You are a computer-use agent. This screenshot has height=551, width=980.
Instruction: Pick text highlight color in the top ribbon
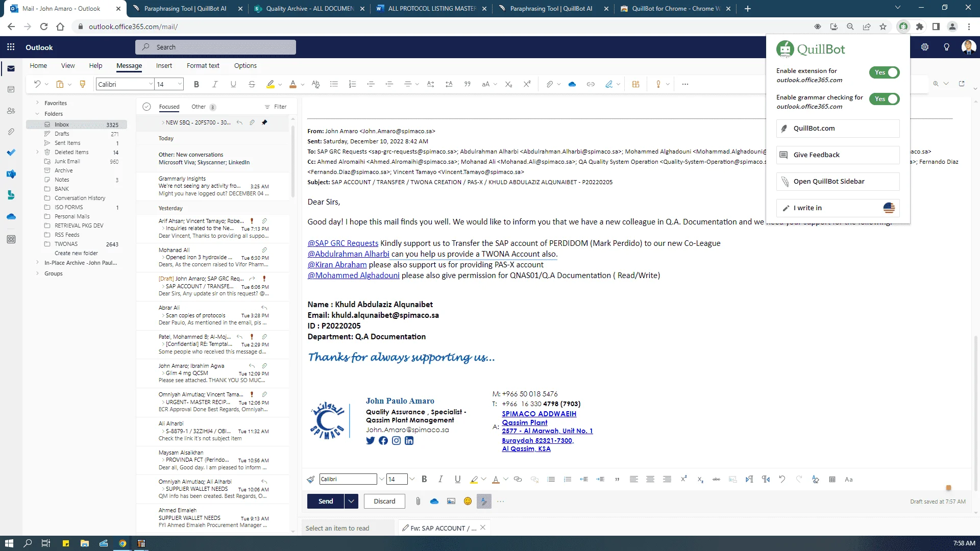(271, 84)
